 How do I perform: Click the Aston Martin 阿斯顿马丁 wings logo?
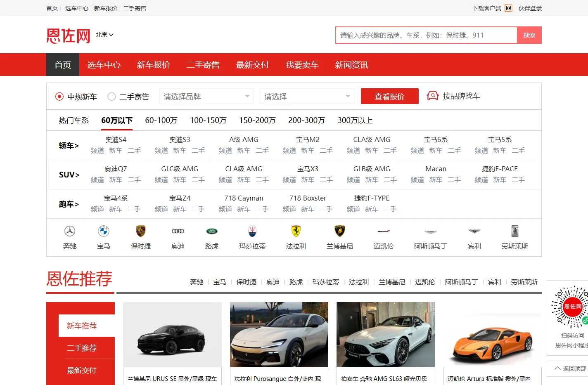click(x=431, y=231)
